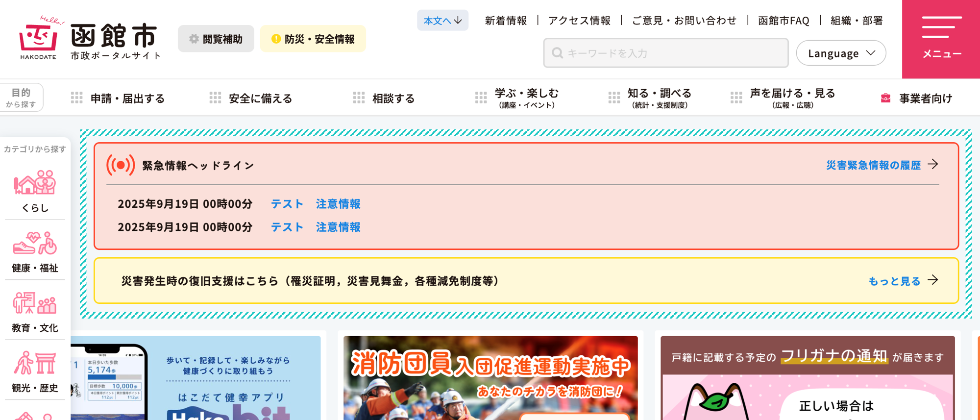
Task: Open 消防団員入団促進運動 banner thumbnail
Action: click(490, 378)
